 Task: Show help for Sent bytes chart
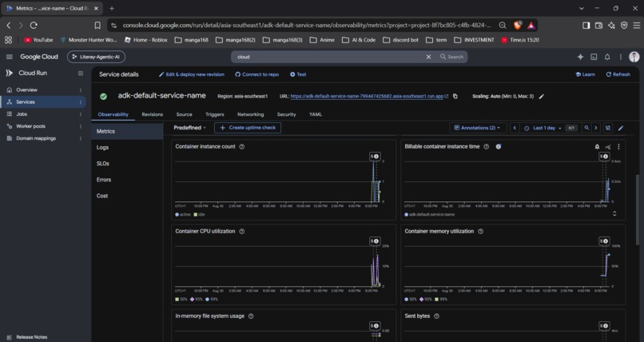click(436, 316)
